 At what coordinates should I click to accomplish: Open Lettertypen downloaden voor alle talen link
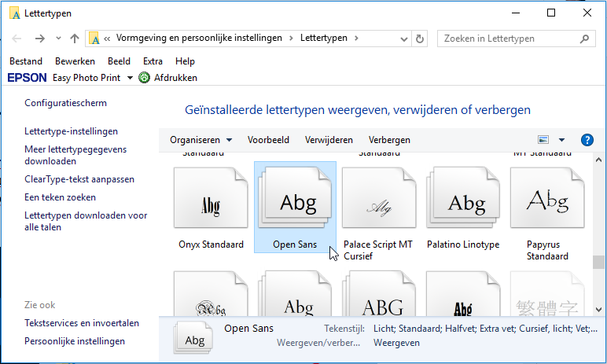(x=86, y=221)
